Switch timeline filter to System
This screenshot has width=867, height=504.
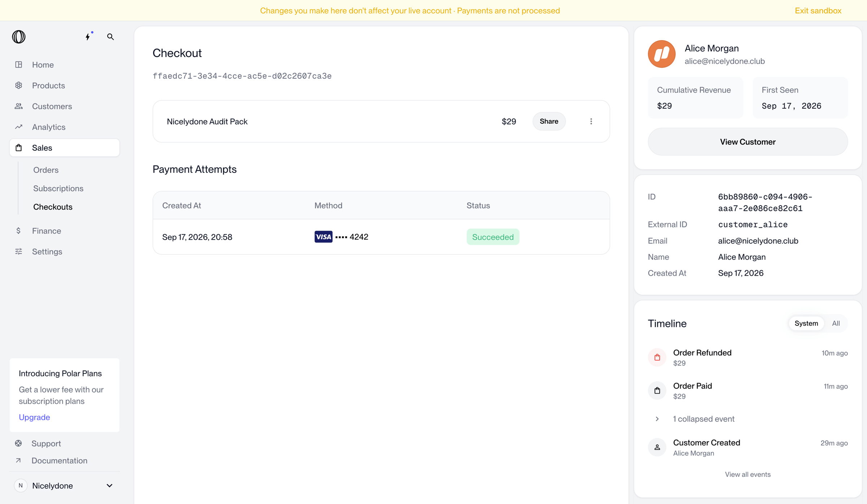[x=806, y=323]
